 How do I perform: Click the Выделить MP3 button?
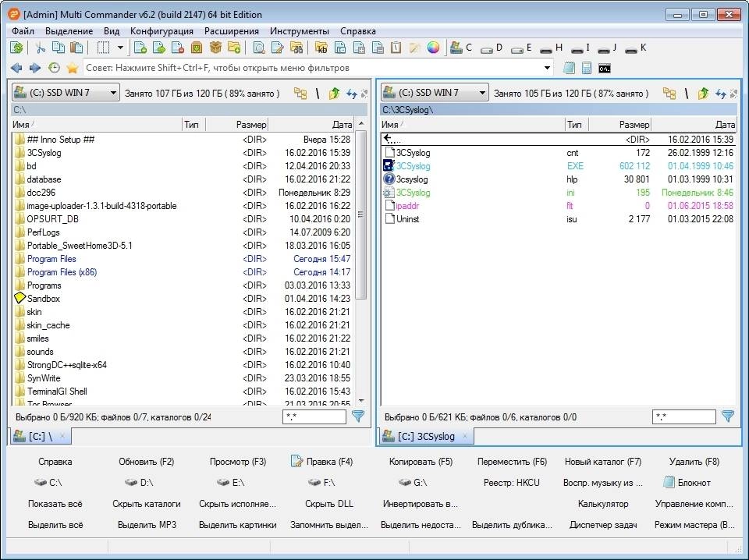(x=147, y=525)
